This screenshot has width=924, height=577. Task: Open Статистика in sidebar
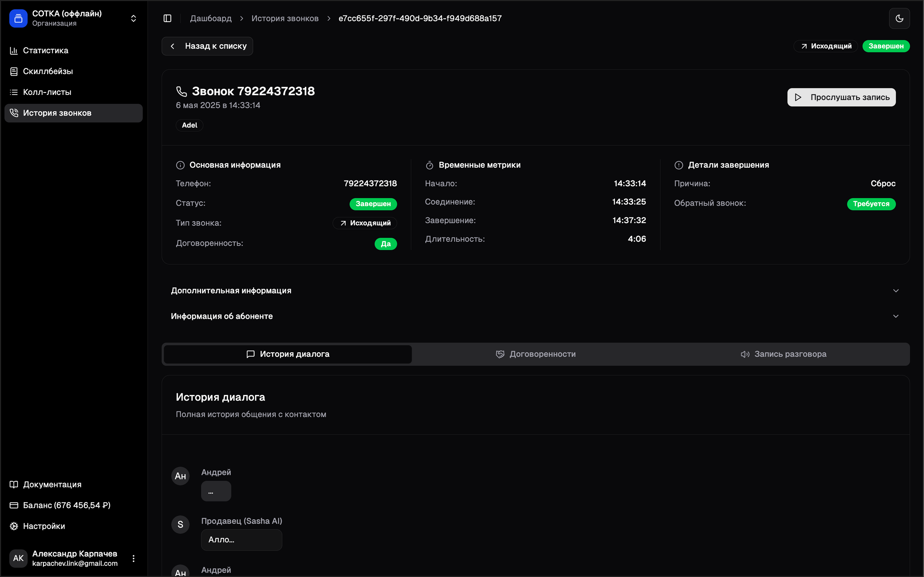(45, 50)
